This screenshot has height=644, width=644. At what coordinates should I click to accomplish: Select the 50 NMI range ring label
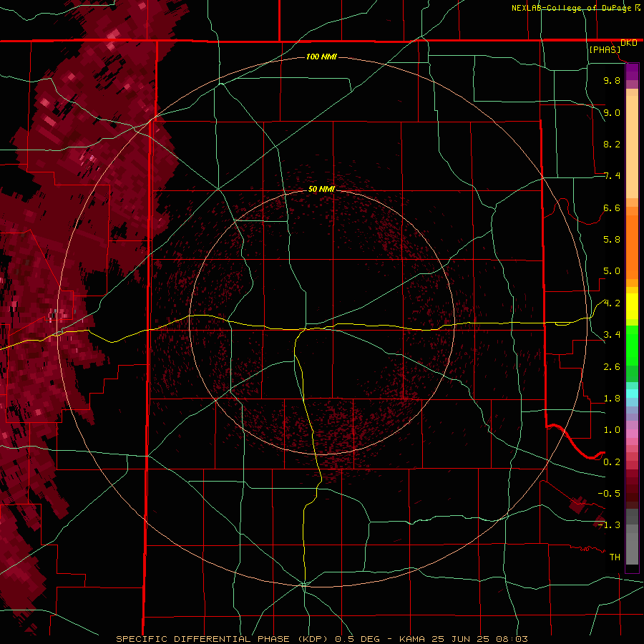[x=321, y=189]
